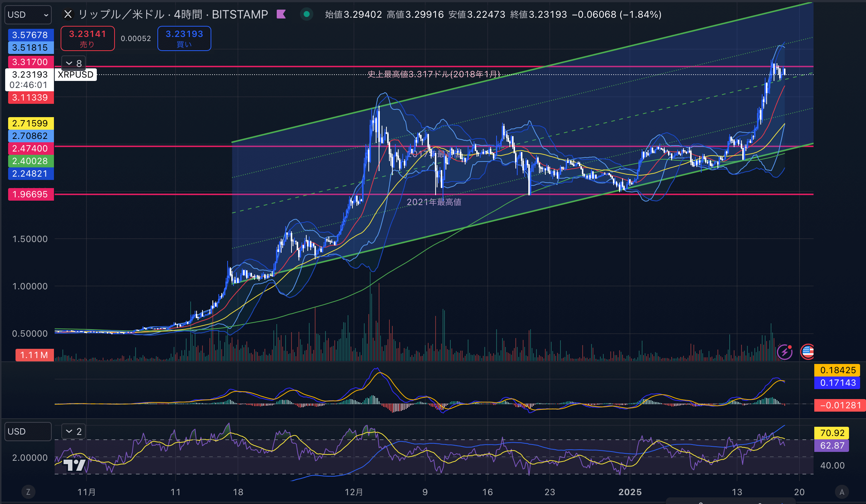Click the 2021年最高値 annotation text
This screenshot has width=866, height=504.
[434, 202]
